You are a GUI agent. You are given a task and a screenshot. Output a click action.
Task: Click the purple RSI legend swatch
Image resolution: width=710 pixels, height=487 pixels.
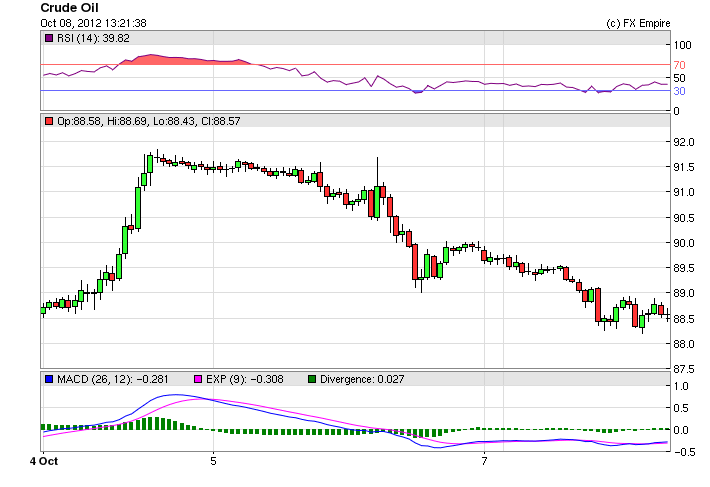pos(49,38)
